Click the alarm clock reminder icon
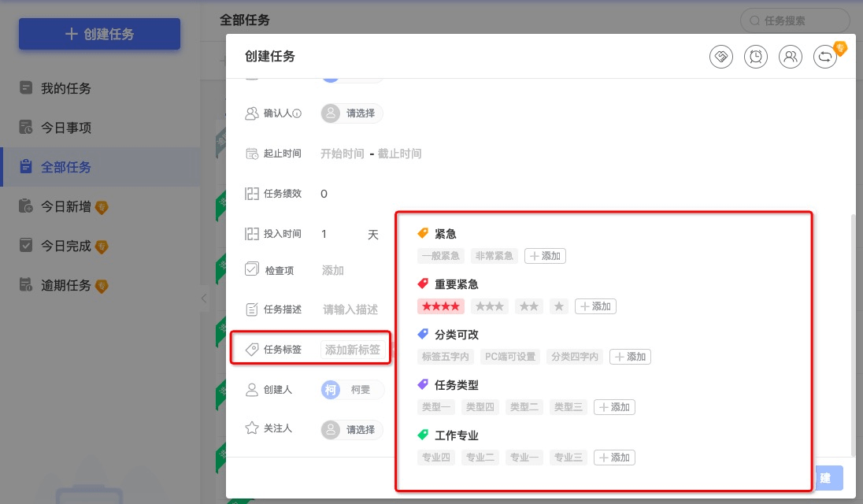The width and height of the screenshot is (863, 504). (756, 57)
